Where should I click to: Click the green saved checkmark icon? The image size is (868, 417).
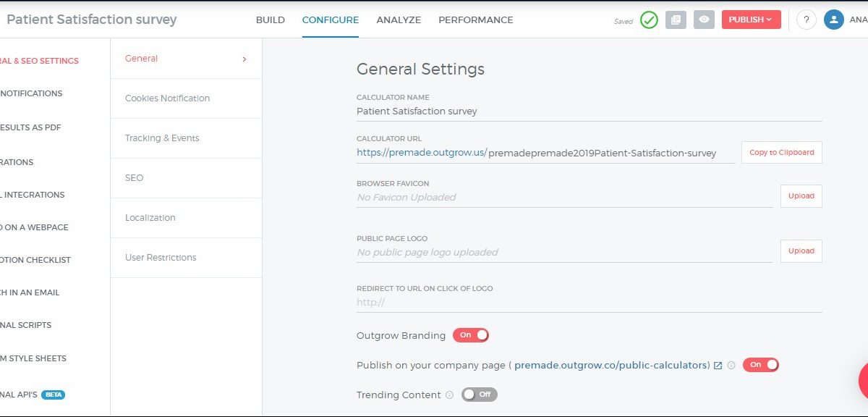pos(649,20)
